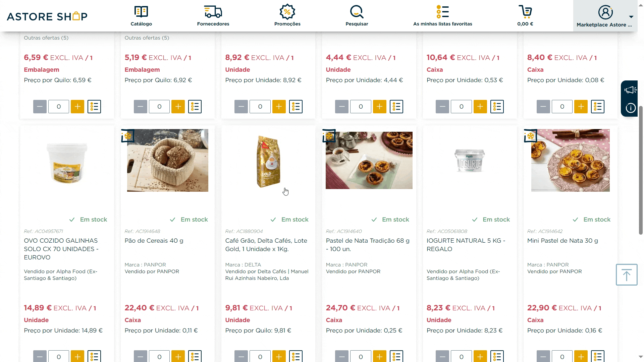Increase quantity for IOGURTE 8,23 € product
Viewport: 644px width, 362px height.
click(x=480, y=356)
